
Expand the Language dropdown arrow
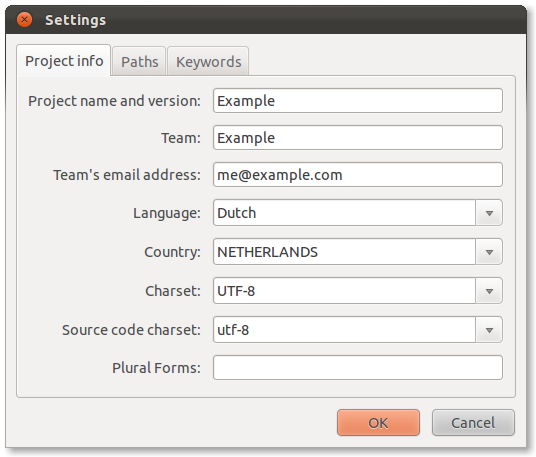[489, 213]
